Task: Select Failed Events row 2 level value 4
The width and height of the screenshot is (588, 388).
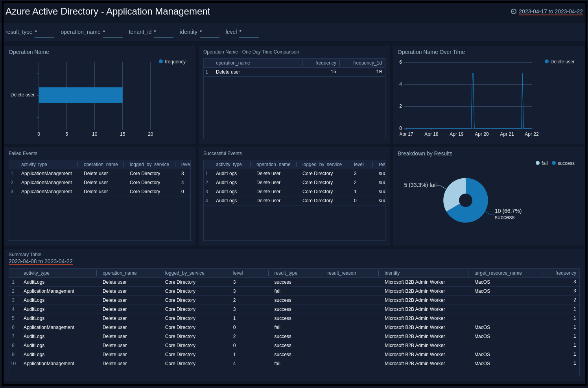Action: coord(182,183)
